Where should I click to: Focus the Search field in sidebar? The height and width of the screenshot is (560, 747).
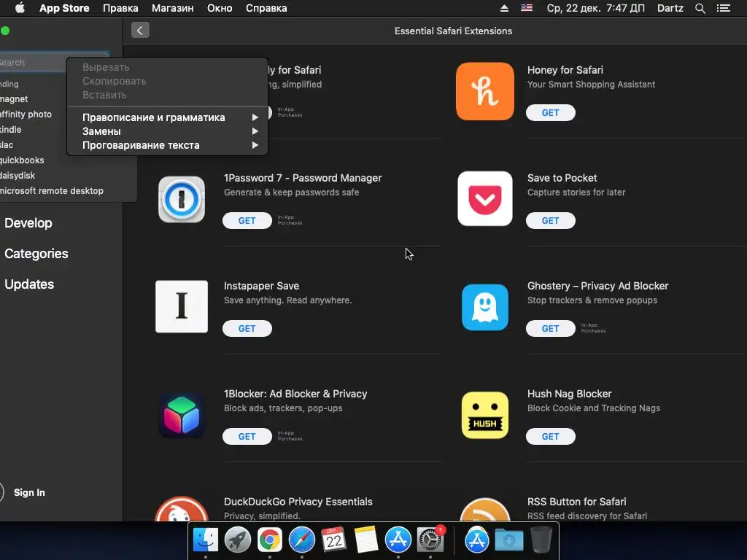coord(34,63)
